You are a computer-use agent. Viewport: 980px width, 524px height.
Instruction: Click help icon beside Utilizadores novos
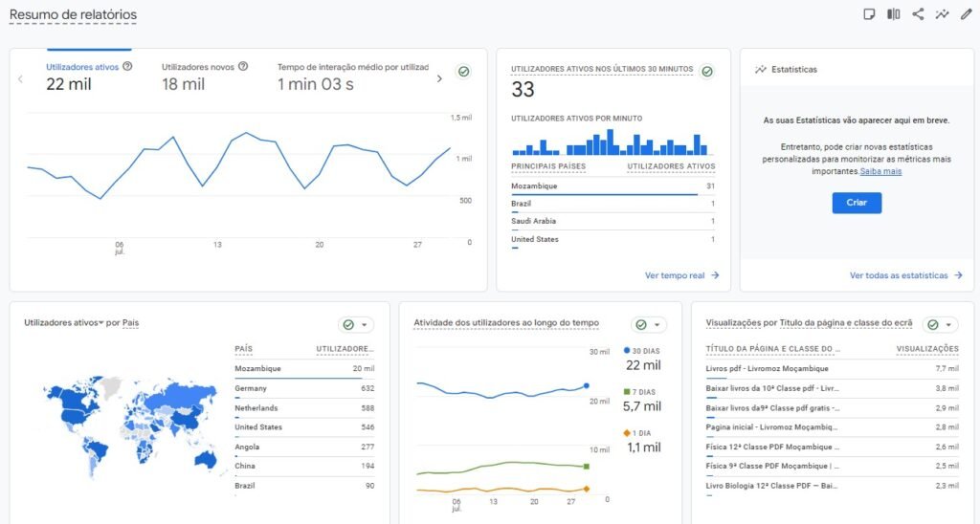(x=242, y=67)
